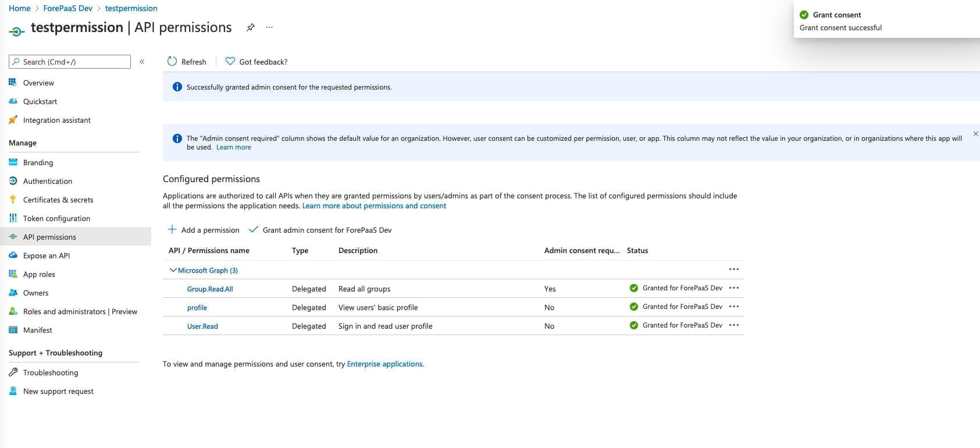Click the feedback heart icon
980x448 pixels.
click(x=230, y=61)
